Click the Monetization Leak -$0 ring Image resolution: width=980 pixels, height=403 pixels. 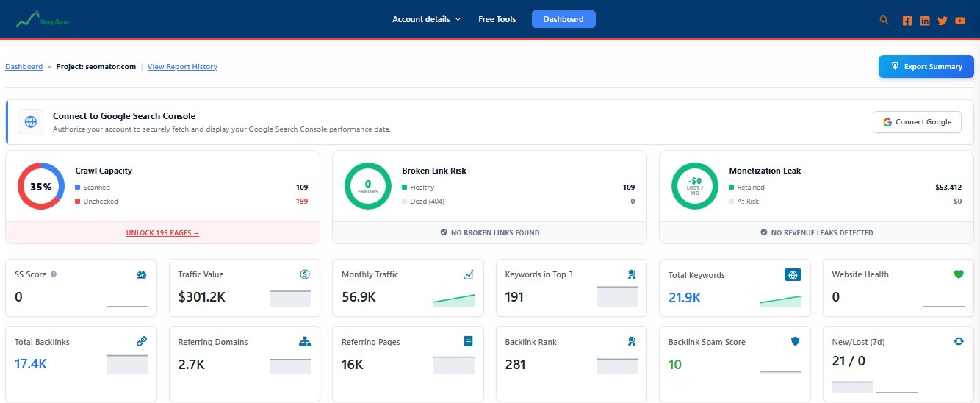(695, 186)
